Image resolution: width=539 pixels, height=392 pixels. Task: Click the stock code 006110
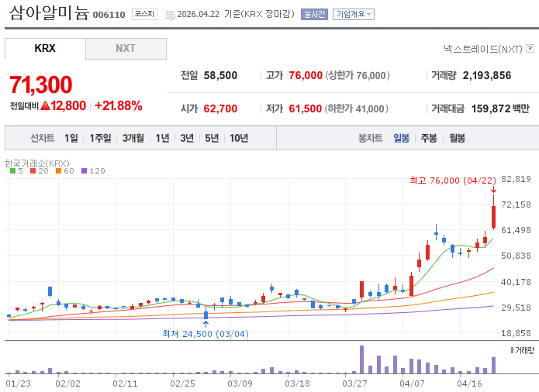(109, 15)
